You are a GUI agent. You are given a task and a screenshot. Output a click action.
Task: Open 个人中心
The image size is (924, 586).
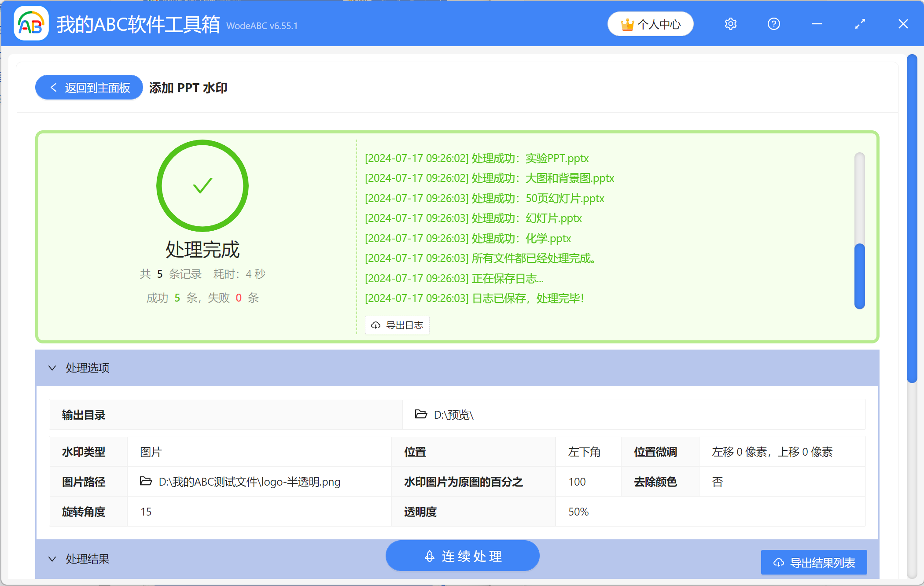650,24
